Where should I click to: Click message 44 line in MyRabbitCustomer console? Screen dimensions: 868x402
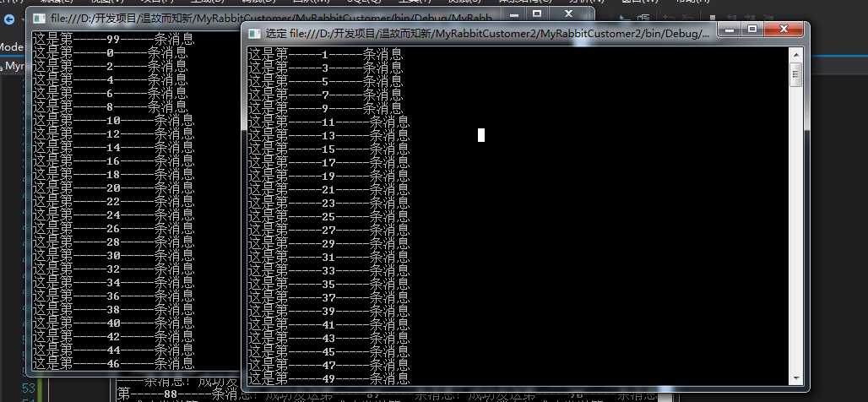(x=113, y=350)
